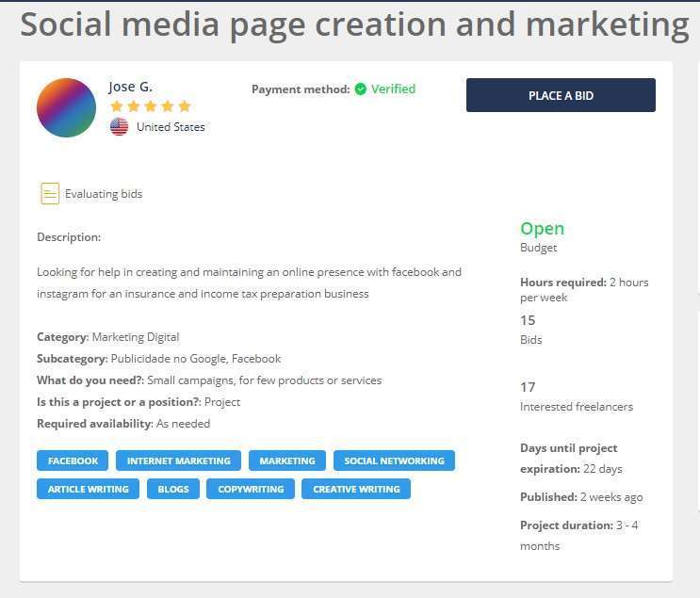Select the Facebook skill tag

(73, 461)
